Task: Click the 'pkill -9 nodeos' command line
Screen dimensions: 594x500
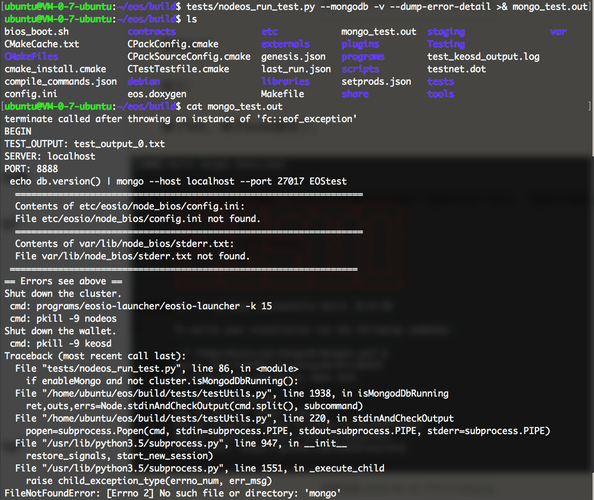Action: [63, 319]
